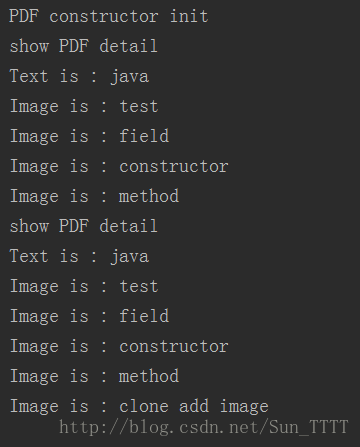Select the first "Image is : field" line

coord(89,136)
